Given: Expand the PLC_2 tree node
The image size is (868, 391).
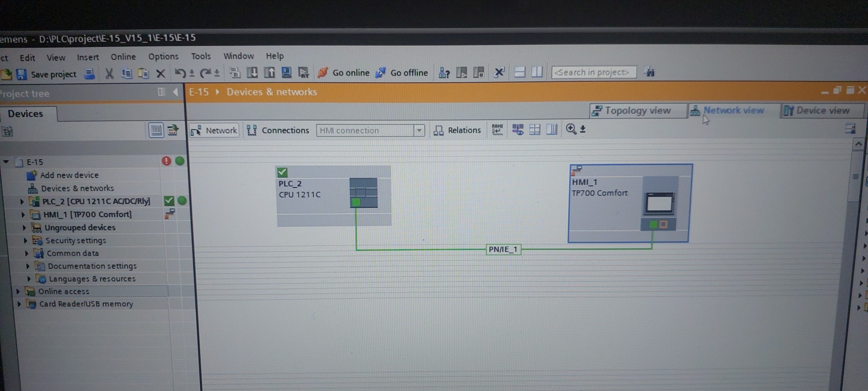Looking at the screenshot, I should click(22, 202).
